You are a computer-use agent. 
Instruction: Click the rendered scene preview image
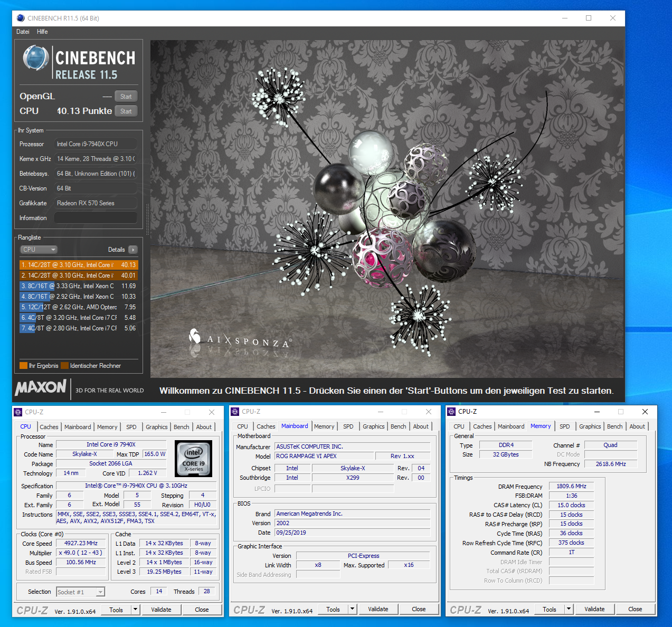point(386,209)
